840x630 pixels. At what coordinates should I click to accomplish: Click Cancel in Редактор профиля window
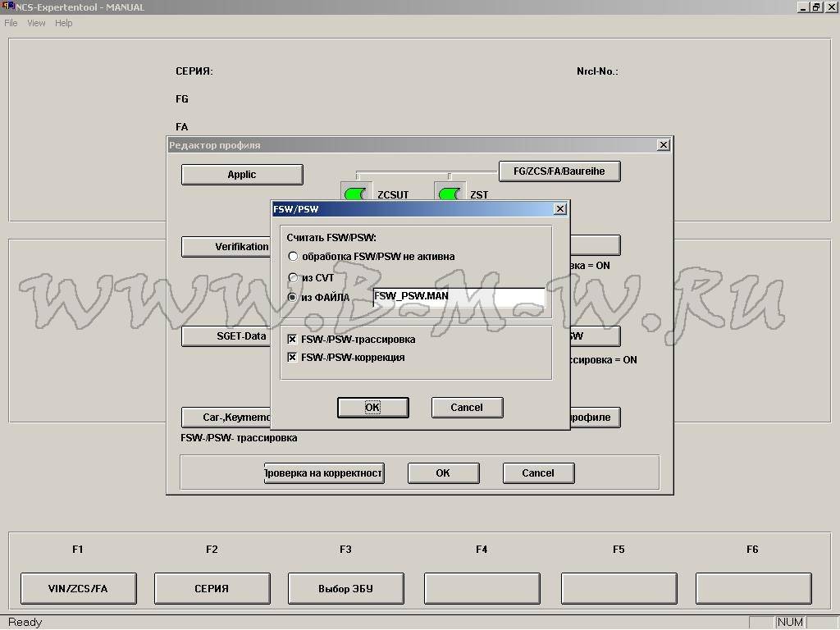point(538,473)
